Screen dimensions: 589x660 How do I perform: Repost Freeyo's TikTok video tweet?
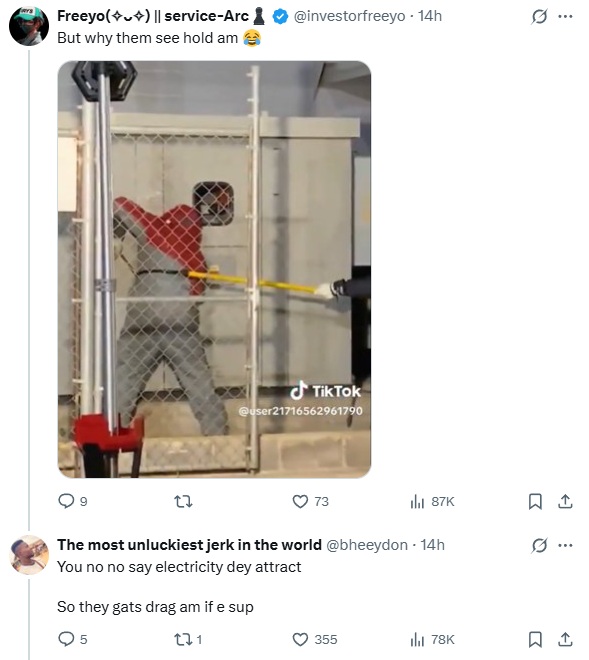183,501
